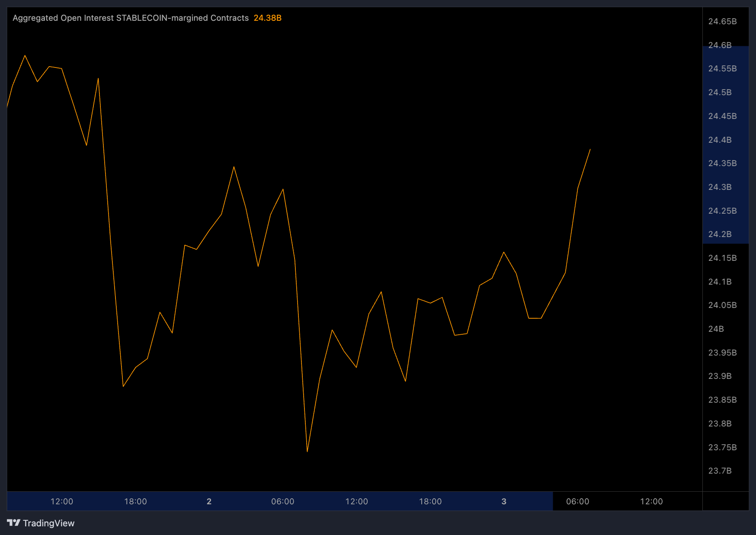Click the orange 24.38B indicator value
The image size is (756, 535).
(267, 18)
